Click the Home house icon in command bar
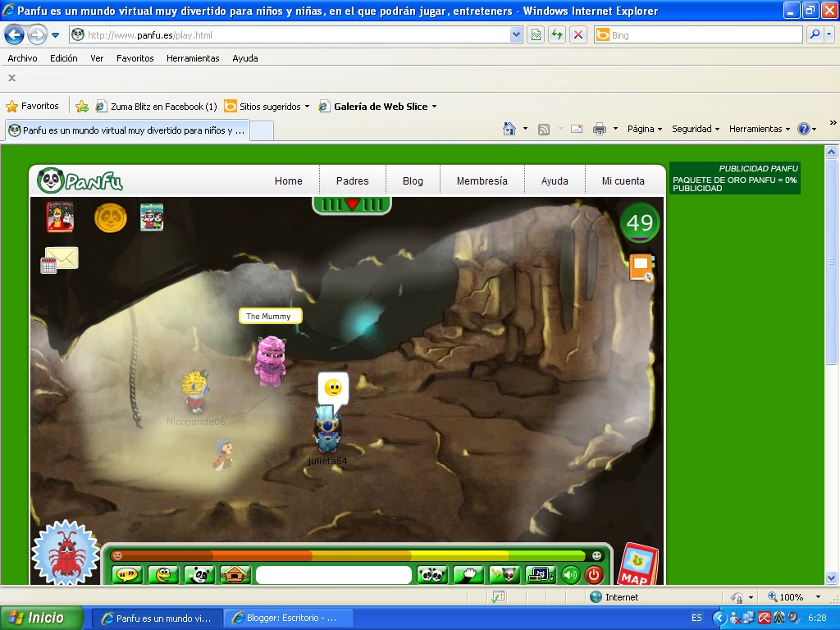 pyautogui.click(x=509, y=129)
